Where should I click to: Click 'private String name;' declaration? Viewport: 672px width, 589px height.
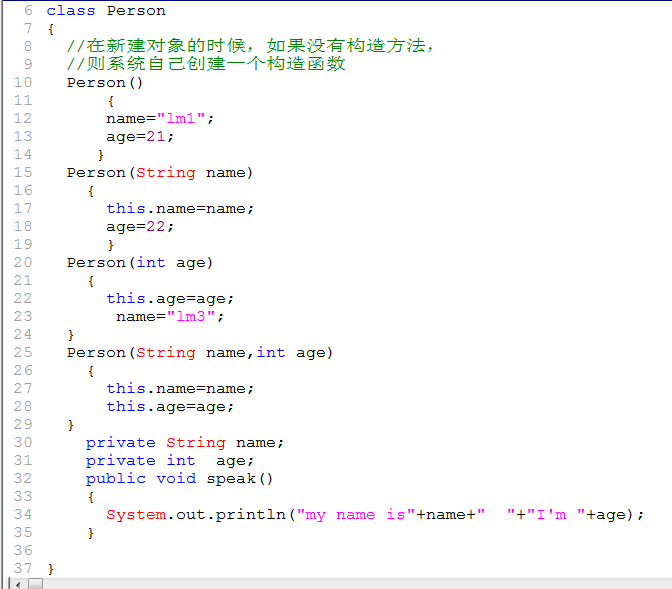pos(185,443)
